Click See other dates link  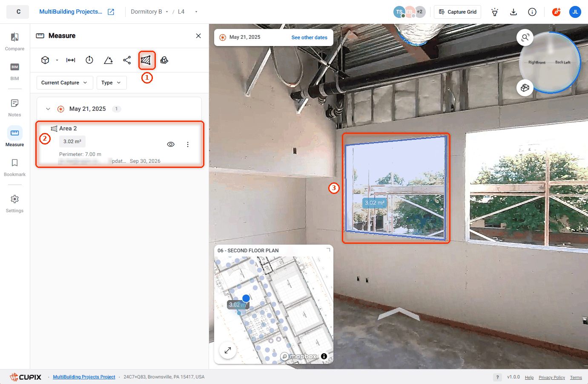310,38
